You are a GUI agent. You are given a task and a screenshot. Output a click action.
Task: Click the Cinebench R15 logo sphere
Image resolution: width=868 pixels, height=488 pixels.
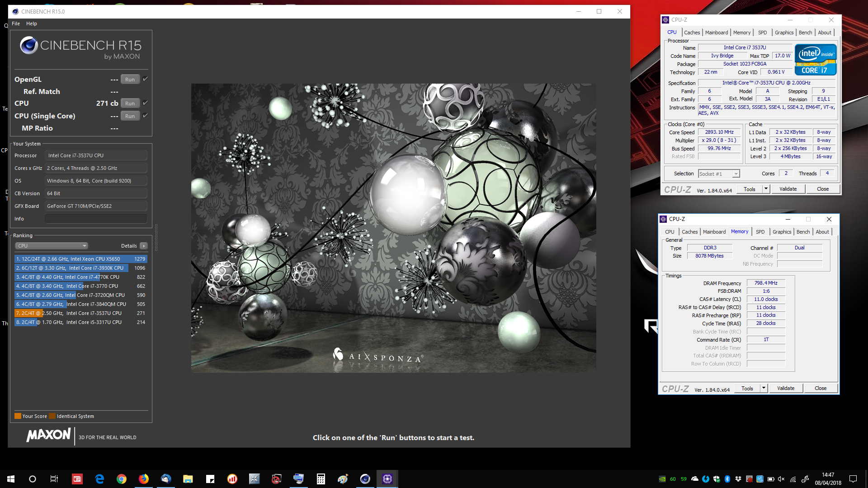(x=29, y=45)
